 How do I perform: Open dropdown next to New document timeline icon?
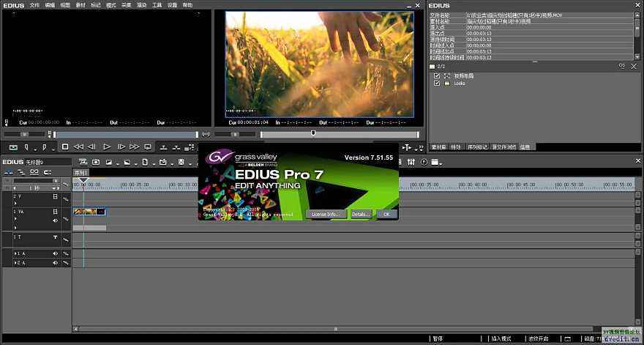tap(154, 164)
